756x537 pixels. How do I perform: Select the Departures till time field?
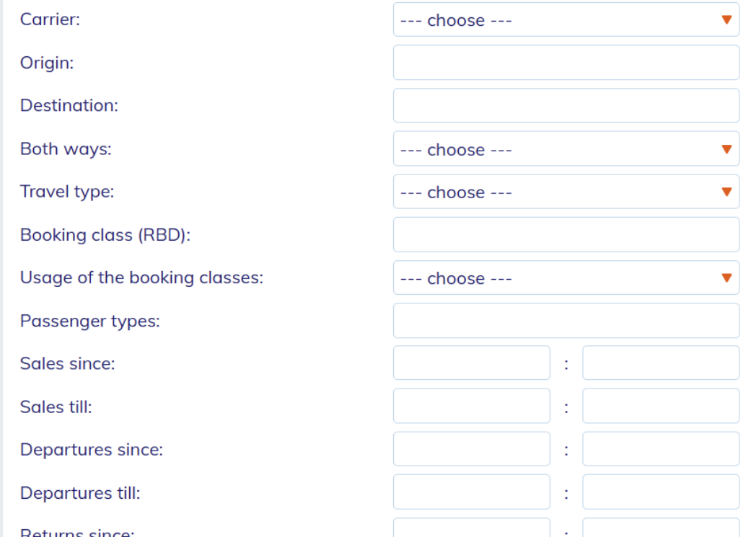[660, 492]
